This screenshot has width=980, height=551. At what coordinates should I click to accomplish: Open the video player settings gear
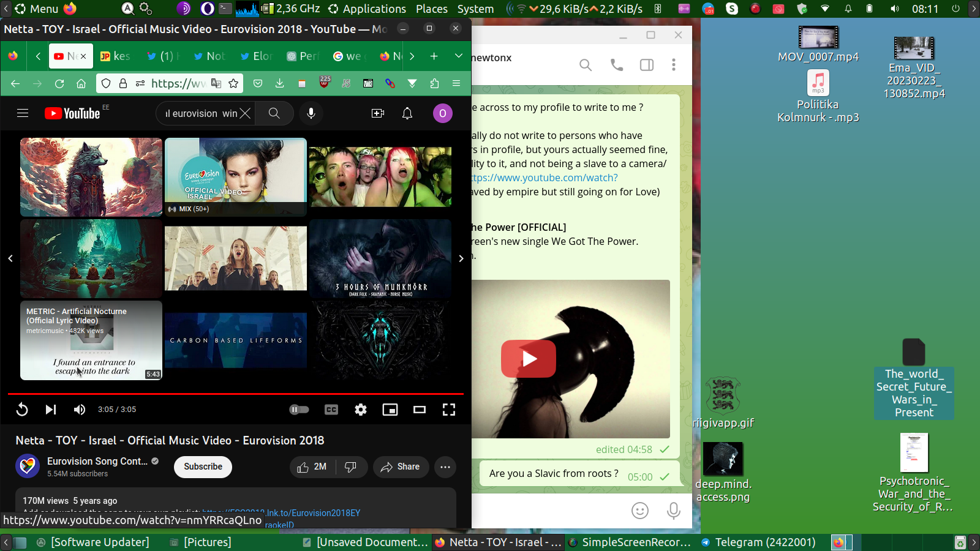coord(361,410)
